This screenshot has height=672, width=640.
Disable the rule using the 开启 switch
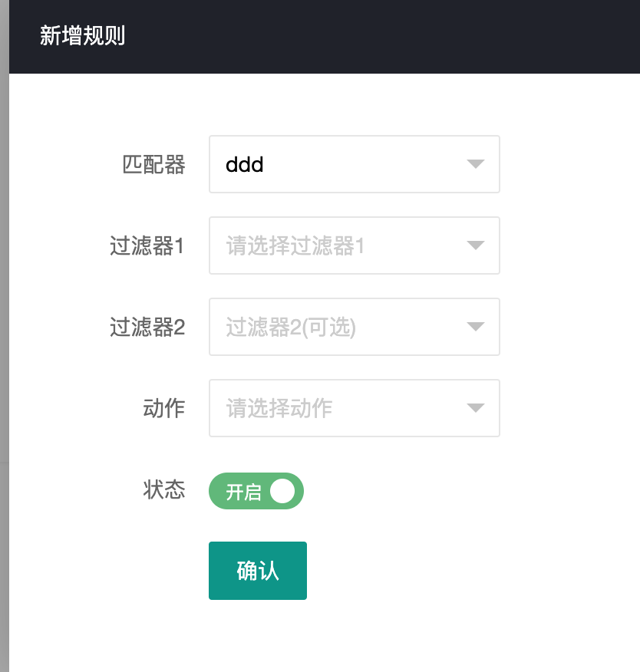pos(256,490)
